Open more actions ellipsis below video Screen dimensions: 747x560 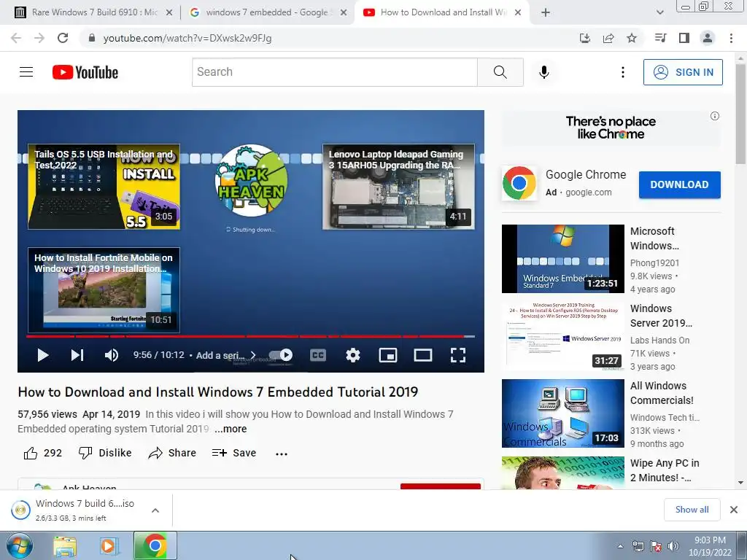pos(282,454)
